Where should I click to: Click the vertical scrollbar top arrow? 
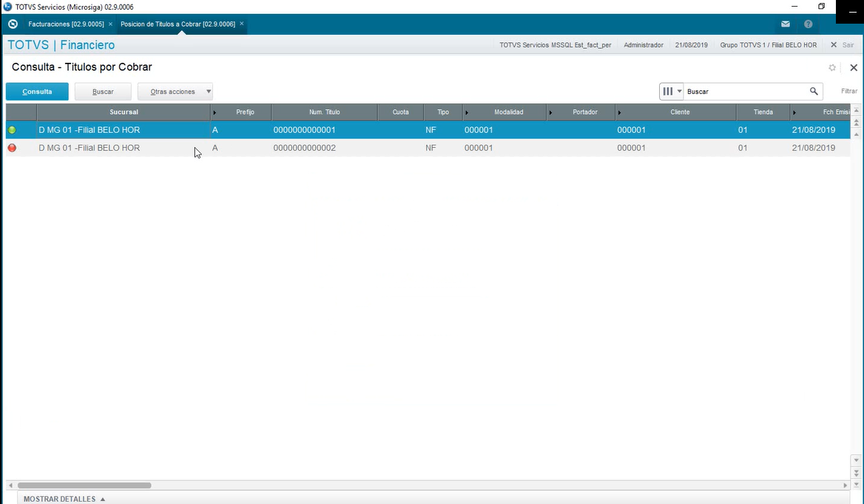tap(857, 110)
